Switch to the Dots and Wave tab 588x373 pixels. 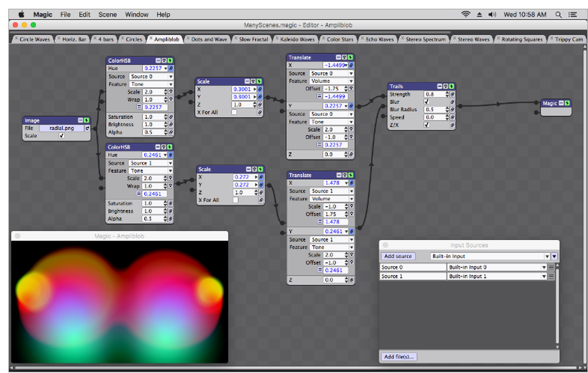coord(209,39)
